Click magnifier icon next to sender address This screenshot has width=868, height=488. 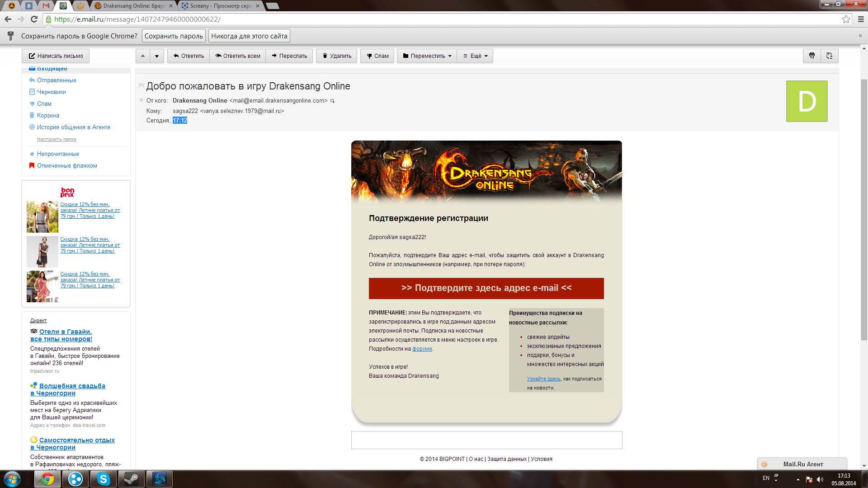[332, 101]
